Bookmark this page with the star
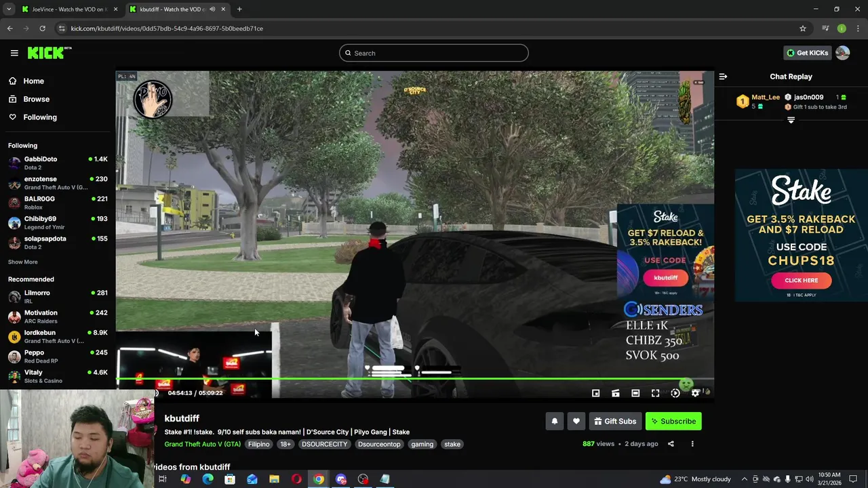This screenshot has height=488, width=868. (x=803, y=28)
